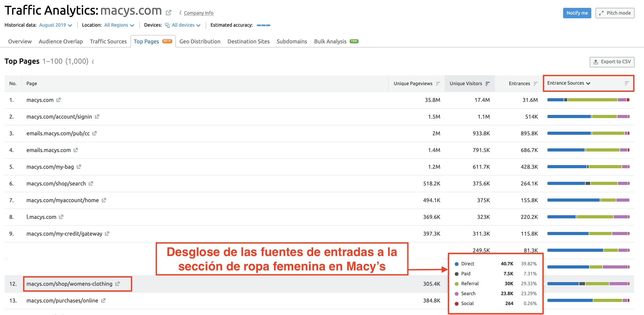The height and width of the screenshot is (315, 644).
Task: Click the 35.8M unique pageviews value
Action: pyautogui.click(x=432, y=100)
